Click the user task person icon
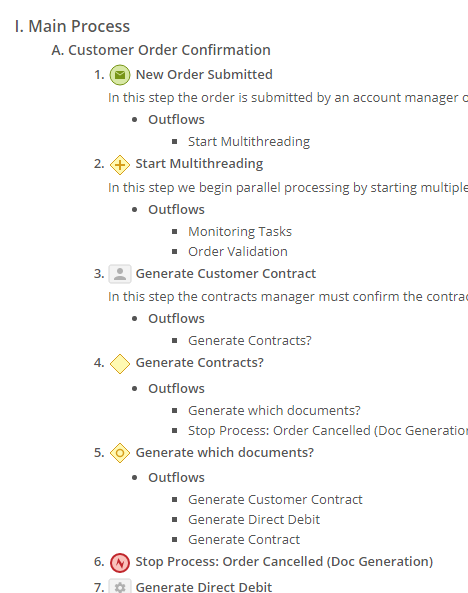468x593 pixels. tap(120, 274)
